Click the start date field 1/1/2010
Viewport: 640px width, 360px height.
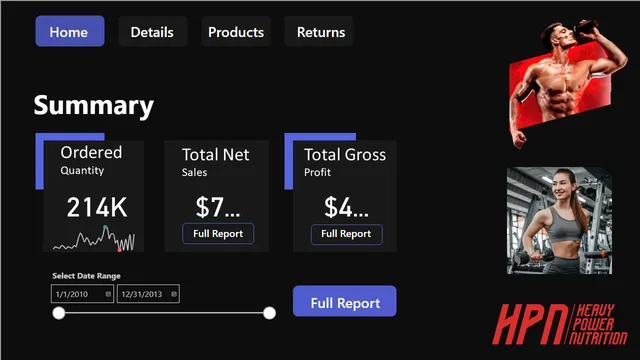pos(82,294)
